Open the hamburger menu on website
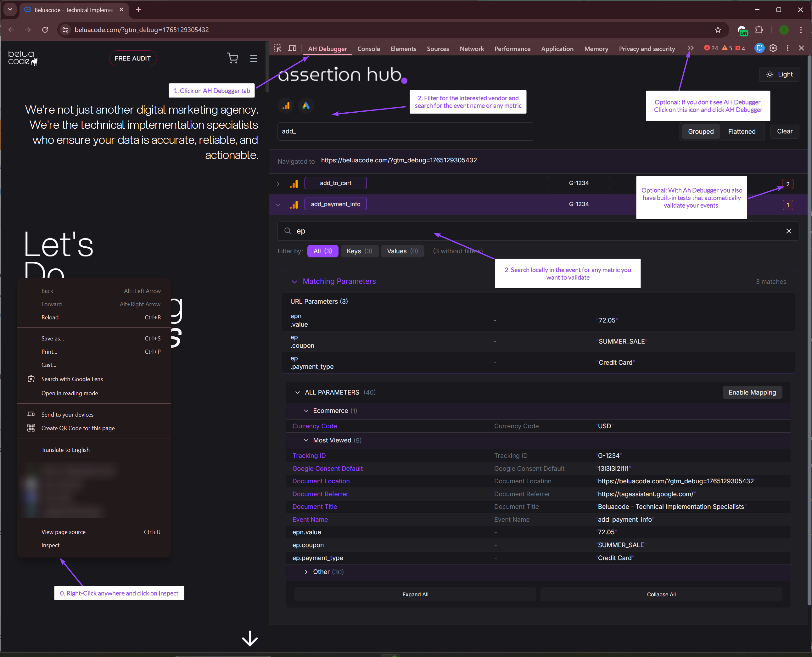Screen dimensions: 812x657 (254, 58)
